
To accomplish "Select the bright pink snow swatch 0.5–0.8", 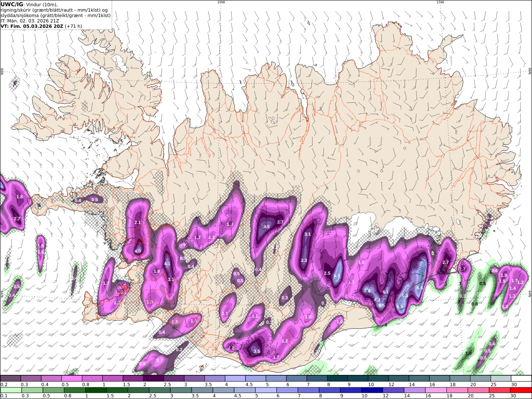I will pyautogui.click(x=72, y=378).
